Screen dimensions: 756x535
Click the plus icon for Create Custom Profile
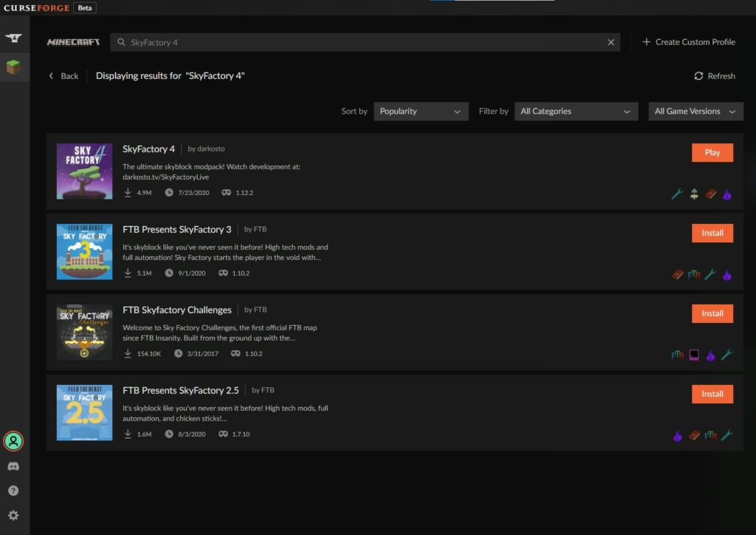(647, 42)
